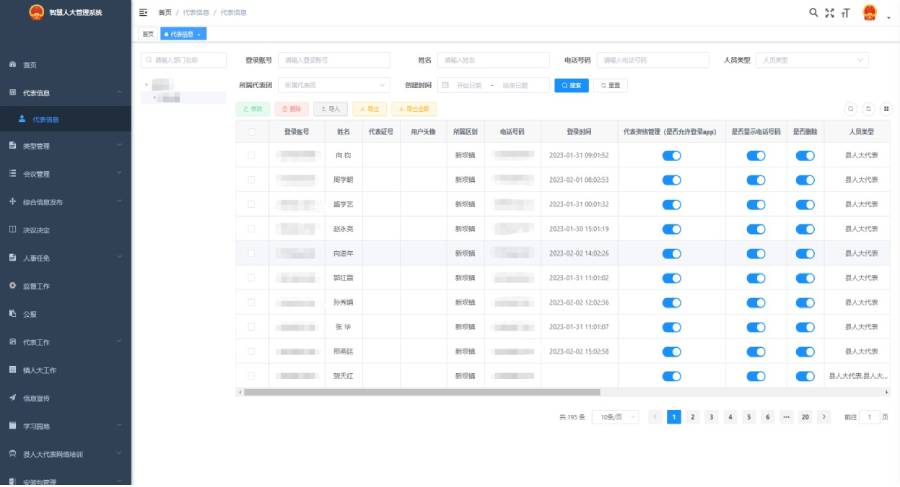Viewport: 900px width, 487px height.
Task: Click the national emblem user avatar
Action: [x=870, y=13]
